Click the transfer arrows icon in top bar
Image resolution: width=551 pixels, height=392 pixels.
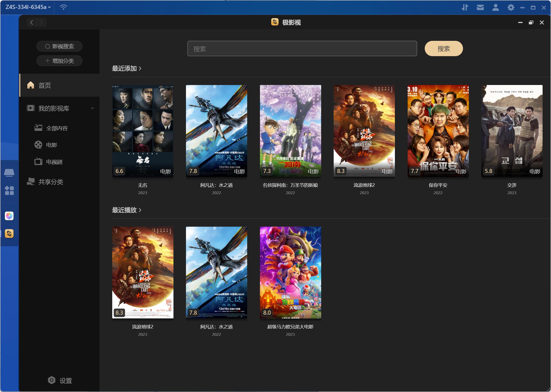click(x=465, y=7)
